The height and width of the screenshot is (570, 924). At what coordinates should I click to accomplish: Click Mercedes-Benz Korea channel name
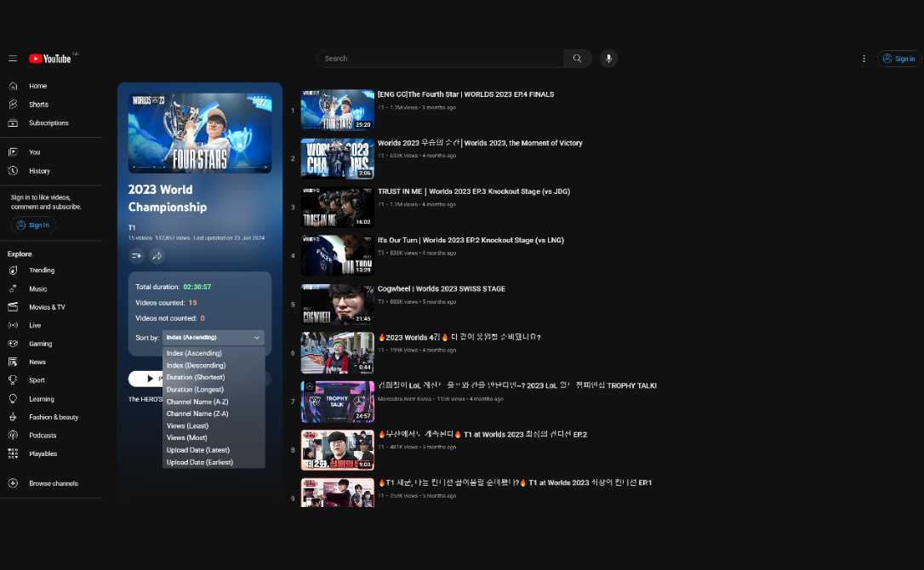coord(404,399)
